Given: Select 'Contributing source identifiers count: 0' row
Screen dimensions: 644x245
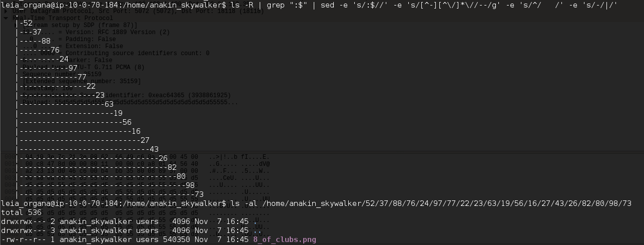Looking at the screenshot, I should coord(115,53).
